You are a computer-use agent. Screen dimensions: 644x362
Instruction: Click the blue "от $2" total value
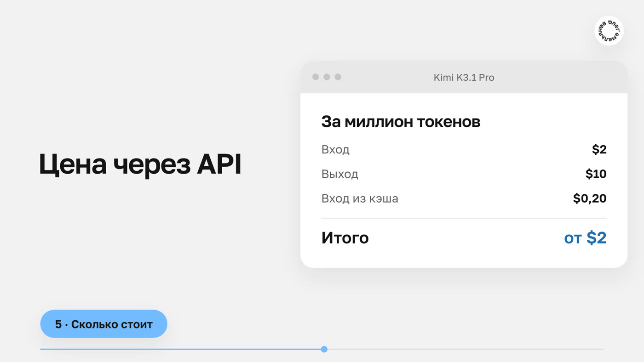click(x=585, y=238)
